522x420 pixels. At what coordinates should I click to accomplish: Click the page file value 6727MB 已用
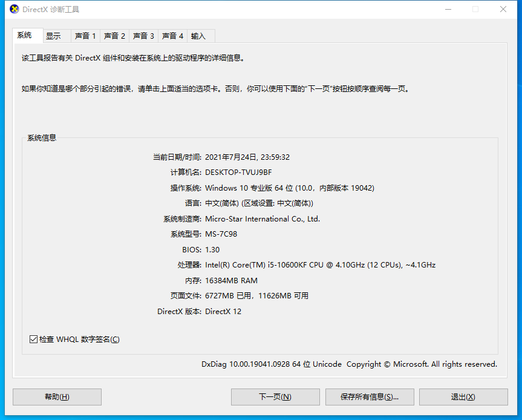click(x=256, y=296)
